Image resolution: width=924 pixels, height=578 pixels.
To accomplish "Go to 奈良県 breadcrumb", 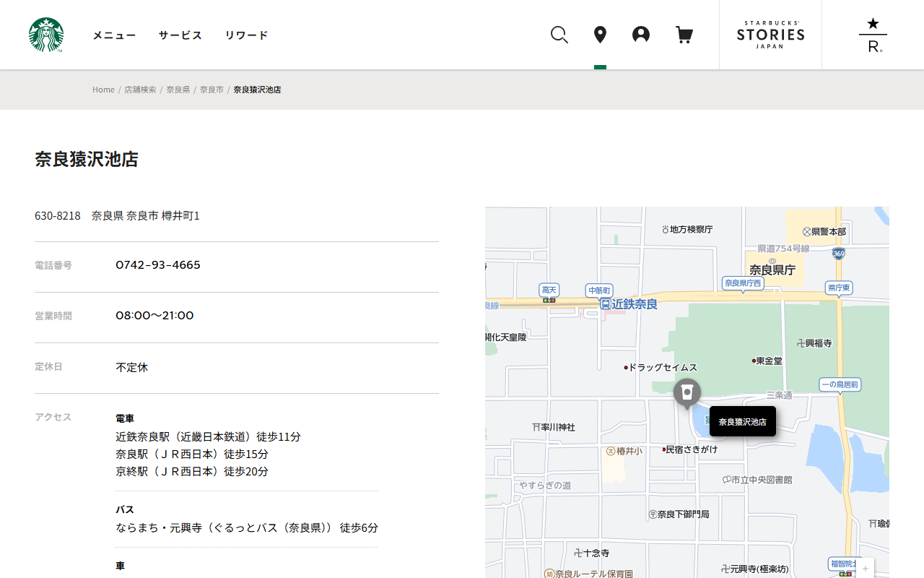I will [x=178, y=90].
